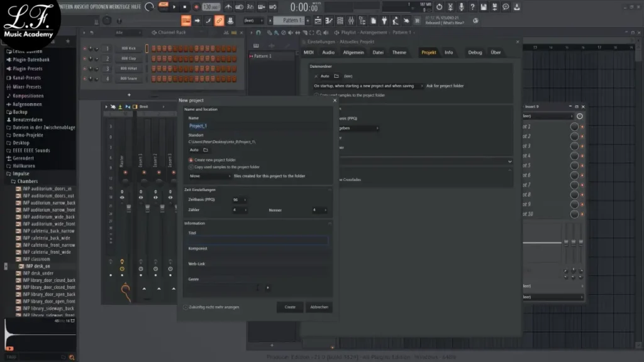644x362 pixels.
Task: Switch to the Audio settings tab
Action: (328, 53)
